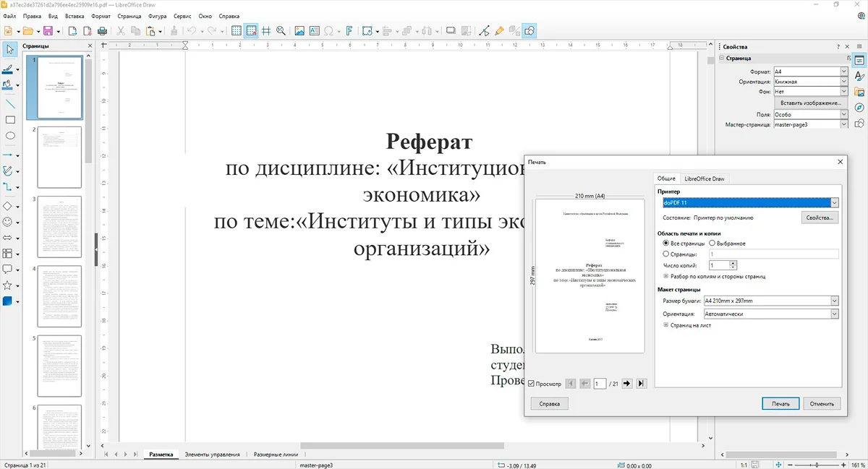Toggle the Display Grid icon

click(x=236, y=31)
